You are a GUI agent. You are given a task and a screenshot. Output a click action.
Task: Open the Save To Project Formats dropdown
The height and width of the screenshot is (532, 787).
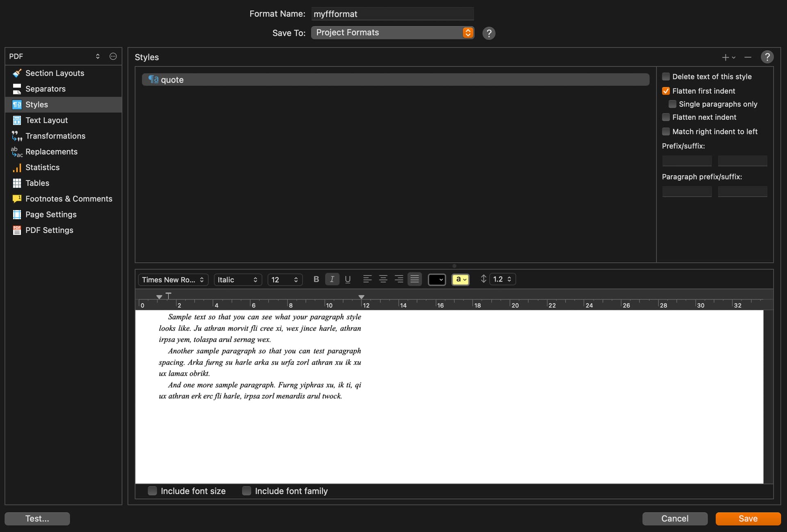pyautogui.click(x=392, y=33)
